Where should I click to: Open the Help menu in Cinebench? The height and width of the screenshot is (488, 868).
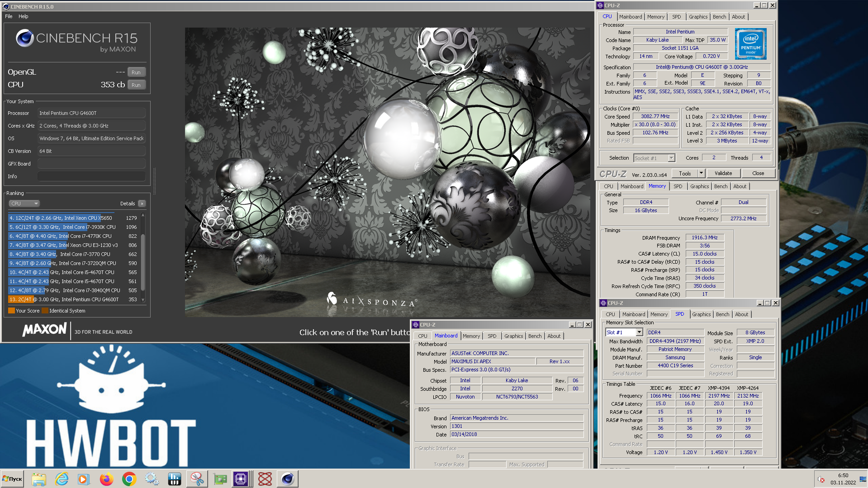[23, 16]
